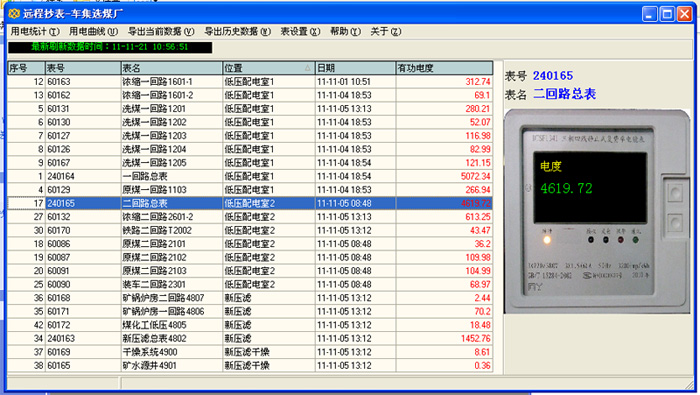Select row 原煤二回路2103
The image size is (700, 395).
point(250,271)
